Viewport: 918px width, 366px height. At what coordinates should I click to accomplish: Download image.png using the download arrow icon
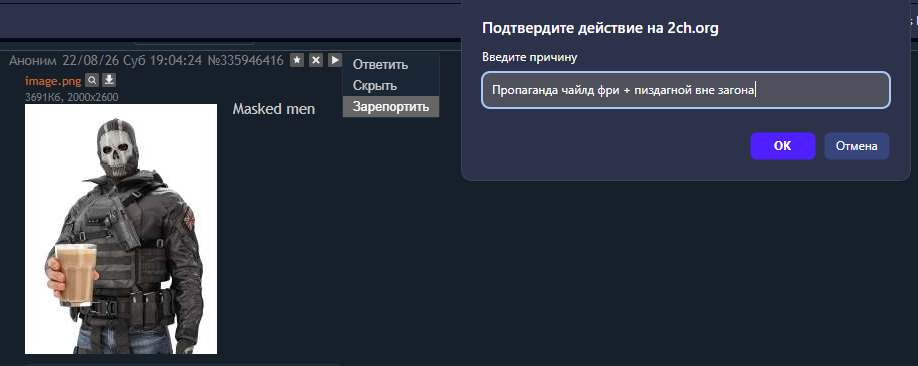[109, 80]
